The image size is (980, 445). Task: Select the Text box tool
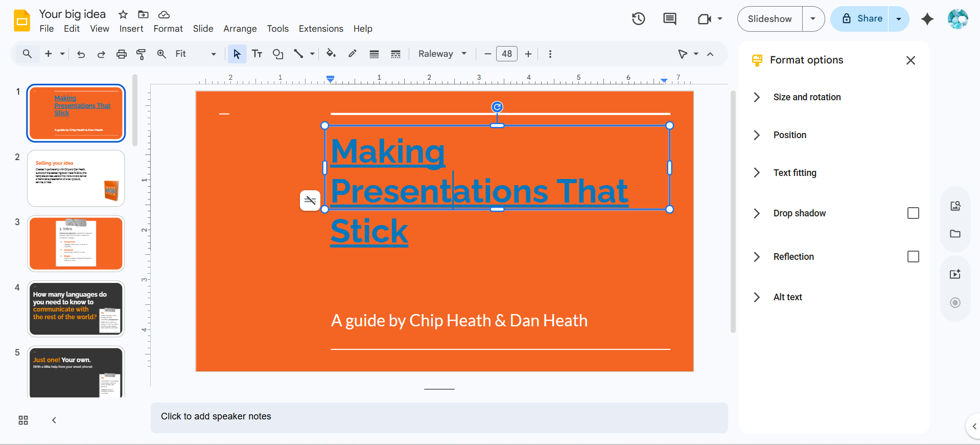pyautogui.click(x=257, y=54)
